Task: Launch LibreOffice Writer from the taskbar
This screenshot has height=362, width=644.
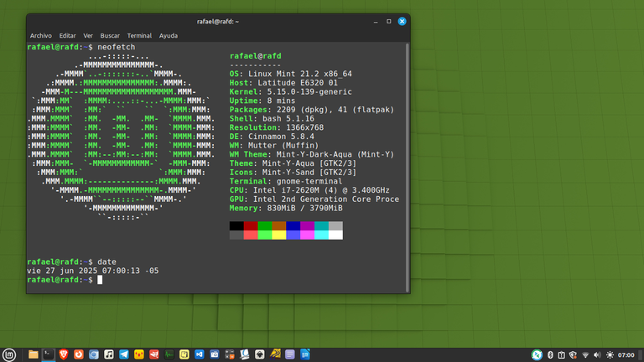Action: coord(305,354)
